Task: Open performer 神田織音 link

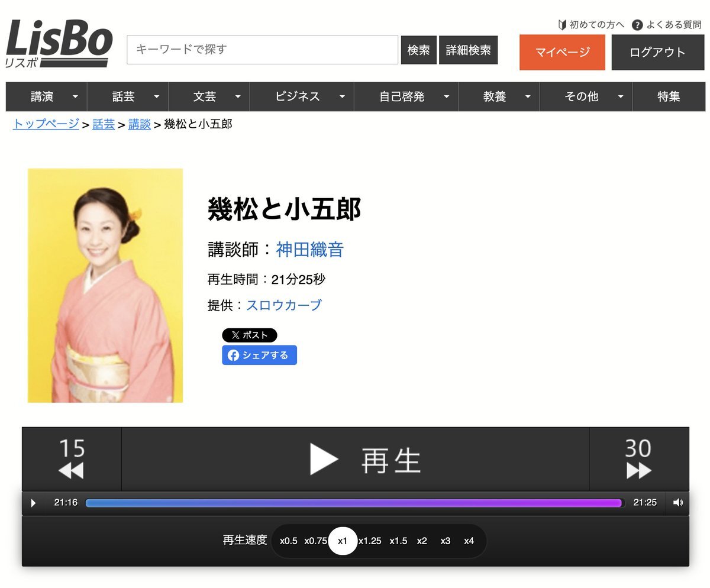Action: [x=310, y=250]
